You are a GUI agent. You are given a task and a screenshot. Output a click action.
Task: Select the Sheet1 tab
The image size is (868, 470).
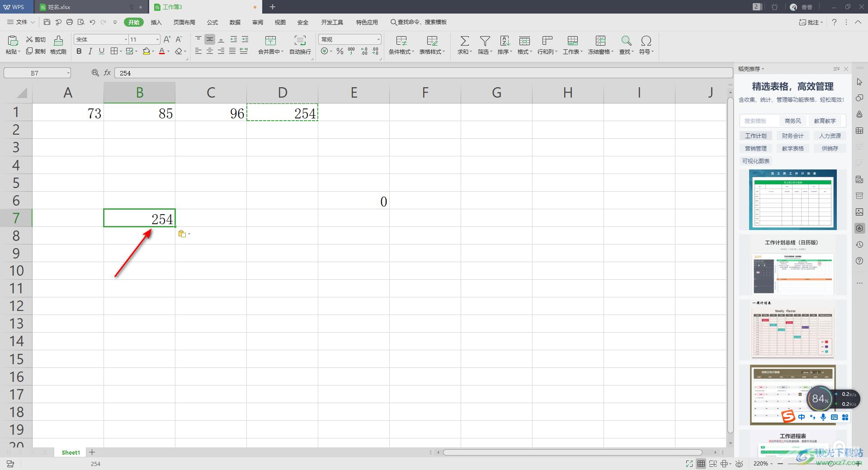coord(71,452)
